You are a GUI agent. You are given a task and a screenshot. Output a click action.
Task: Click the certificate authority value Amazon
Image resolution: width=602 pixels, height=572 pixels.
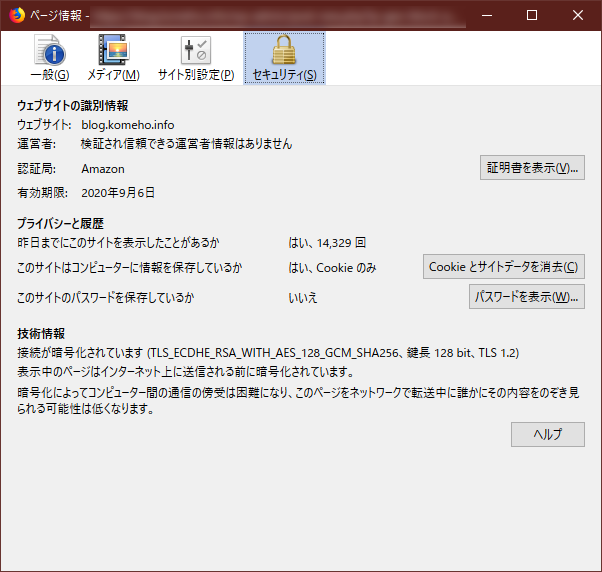(103, 169)
